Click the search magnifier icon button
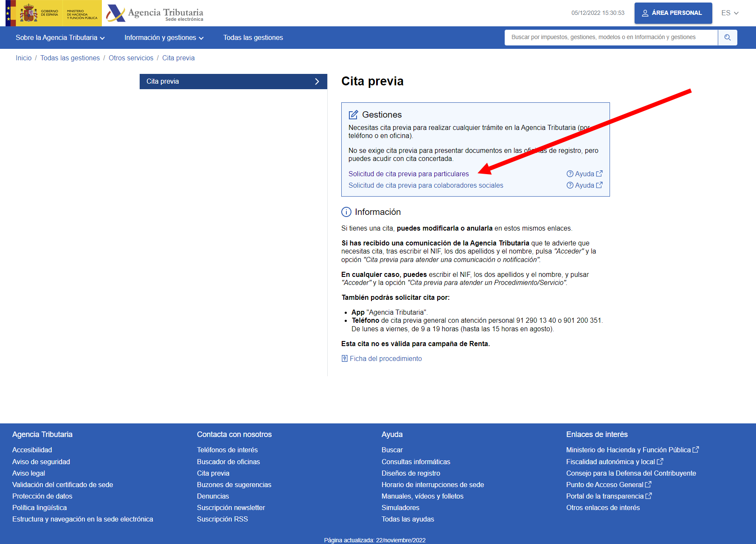This screenshot has width=756, height=544. pyautogui.click(x=727, y=37)
